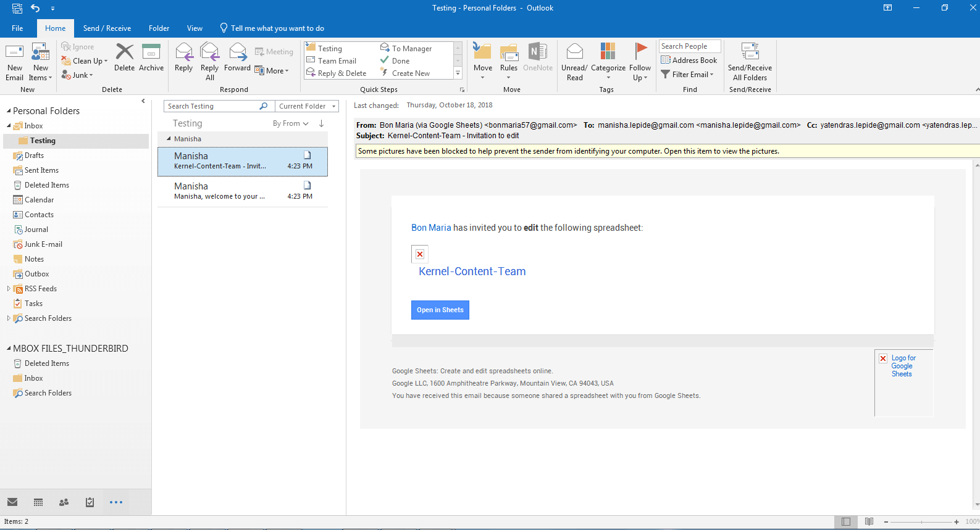Image resolution: width=980 pixels, height=530 pixels.
Task: Open the Calendar folder
Action: click(39, 200)
